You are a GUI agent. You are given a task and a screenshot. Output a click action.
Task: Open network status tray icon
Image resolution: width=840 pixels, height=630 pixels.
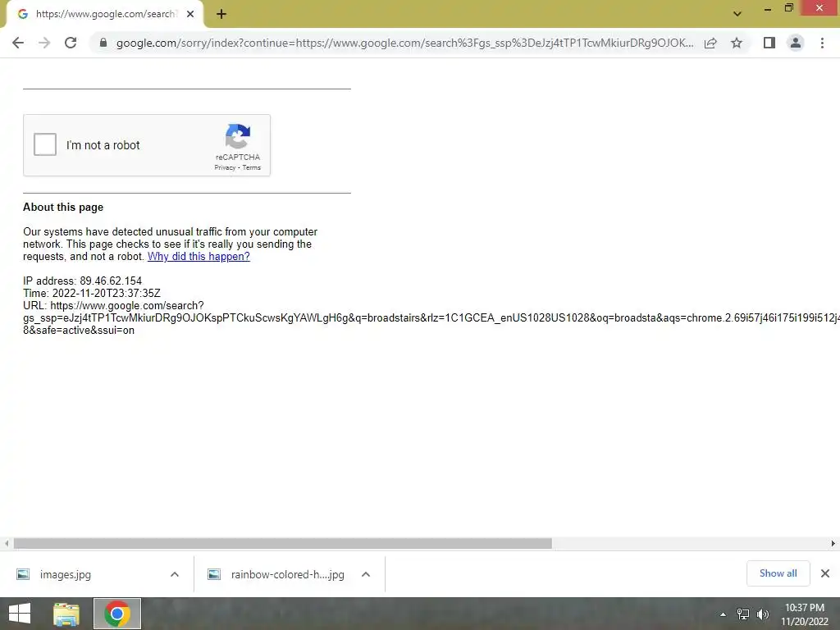click(x=742, y=614)
